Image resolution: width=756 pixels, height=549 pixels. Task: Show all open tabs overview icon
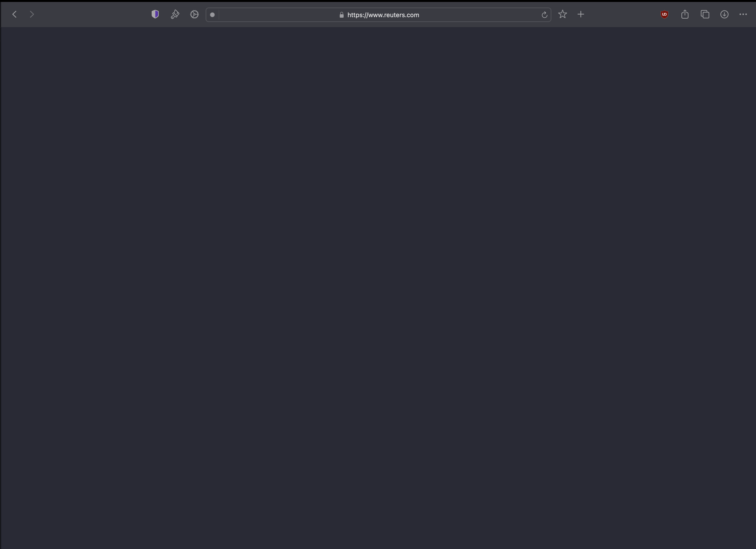coord(705,14)
